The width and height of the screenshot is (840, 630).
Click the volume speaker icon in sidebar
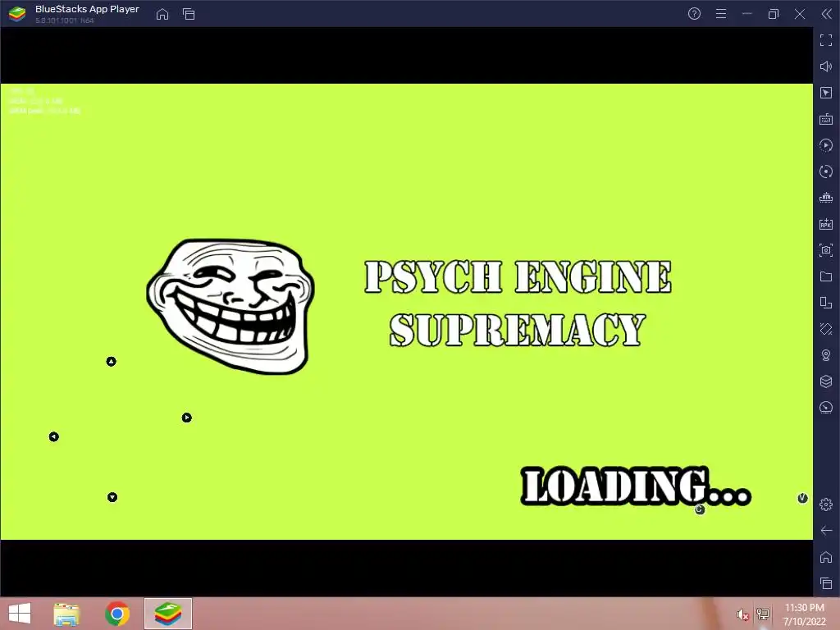point(825,66)
